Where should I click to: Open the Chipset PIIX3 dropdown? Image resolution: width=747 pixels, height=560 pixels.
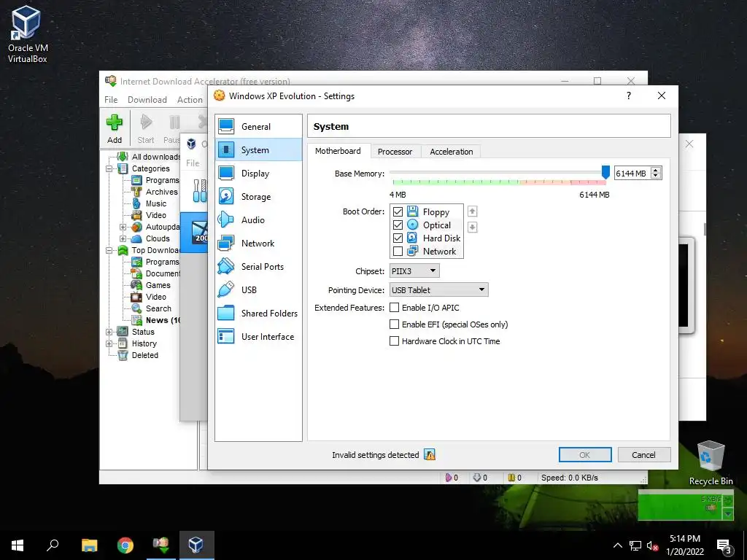(x=414, y=271)
